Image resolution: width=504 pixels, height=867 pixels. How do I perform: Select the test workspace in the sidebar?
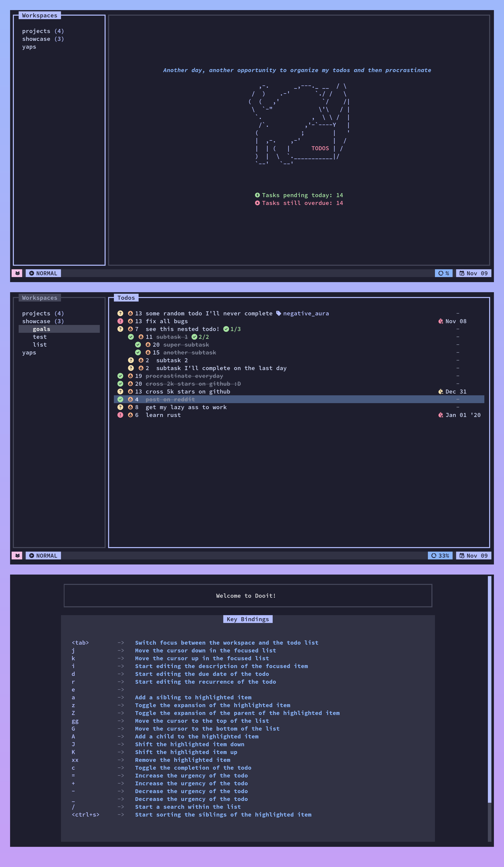pyautogui.click(x=40, y=337)
